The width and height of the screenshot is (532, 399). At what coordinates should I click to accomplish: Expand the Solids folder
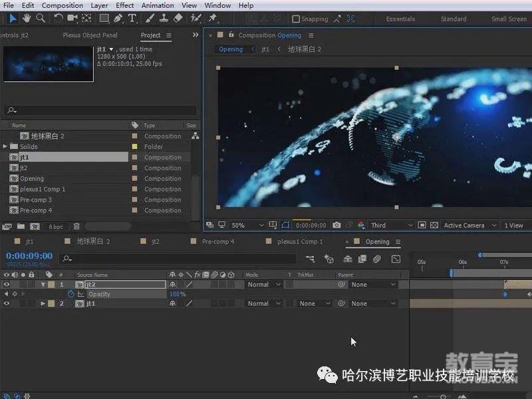click(5, 146)
